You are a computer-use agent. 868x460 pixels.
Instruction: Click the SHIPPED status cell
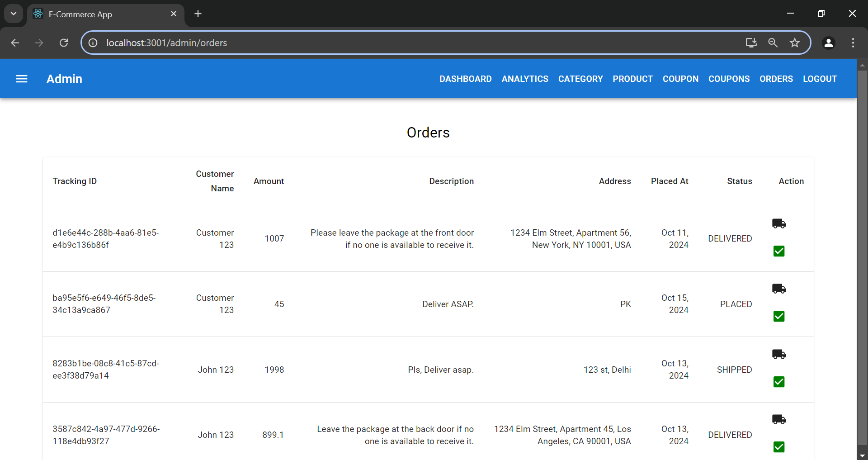tap(734, 370)
